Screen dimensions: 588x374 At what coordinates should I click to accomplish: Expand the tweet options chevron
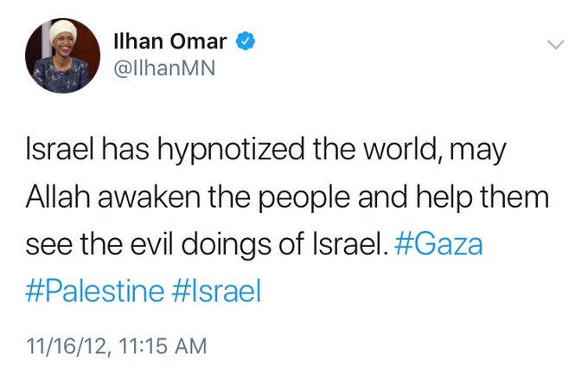[x=555, y=44]
